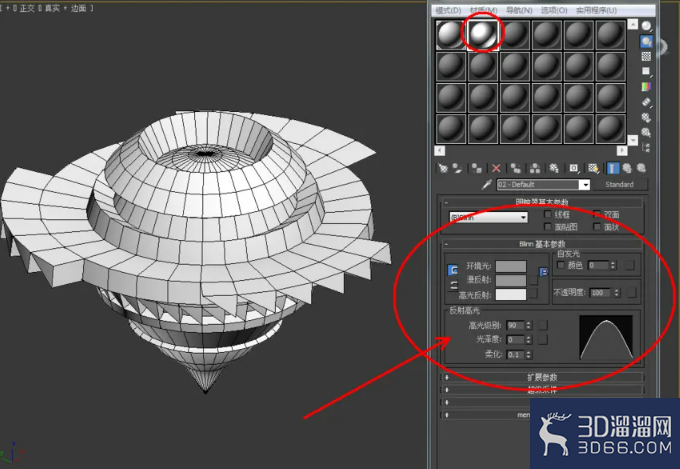The height and width of the screenshot is (469, 680).
Task: Click the map button beside 高光级别
Action: (x=543, y=325)
